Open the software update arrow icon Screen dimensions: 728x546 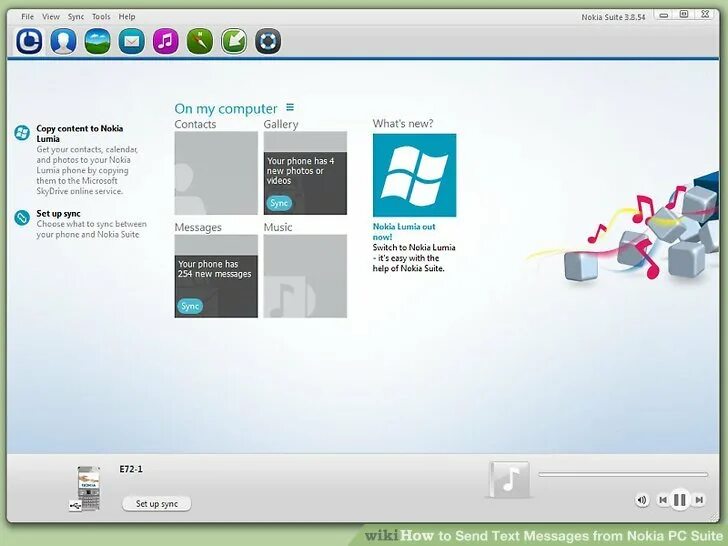pos(234,41)
